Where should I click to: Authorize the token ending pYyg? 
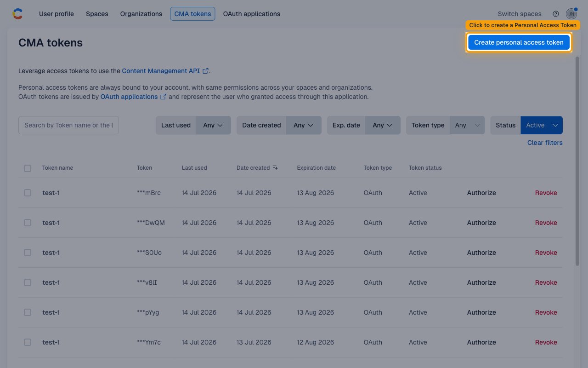click(x=481, y=312)
